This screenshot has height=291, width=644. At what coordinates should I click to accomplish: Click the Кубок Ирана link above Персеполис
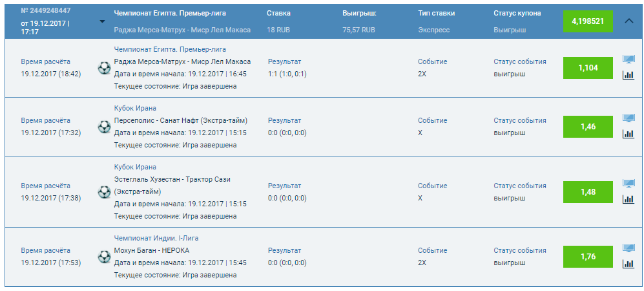point(135,108)
